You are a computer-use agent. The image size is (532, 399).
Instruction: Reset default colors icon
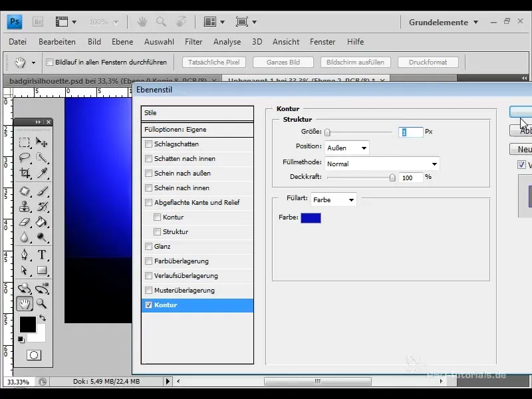pos(21,339)
